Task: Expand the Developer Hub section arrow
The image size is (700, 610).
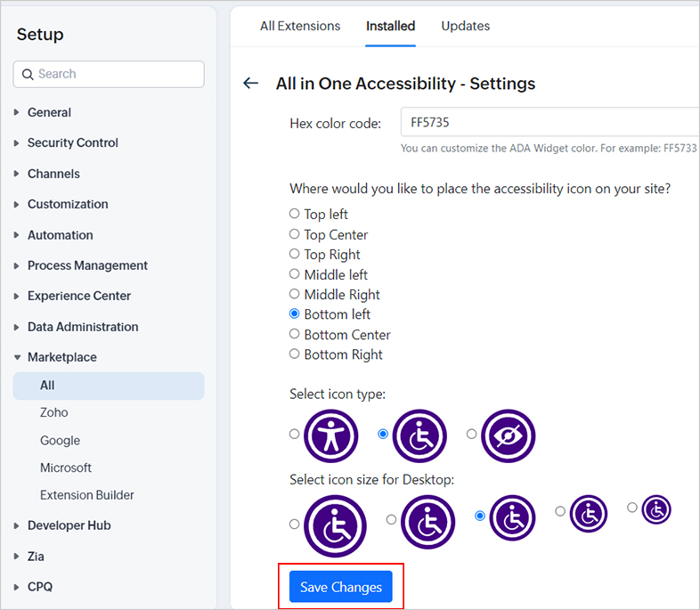Action: point(17,525)
